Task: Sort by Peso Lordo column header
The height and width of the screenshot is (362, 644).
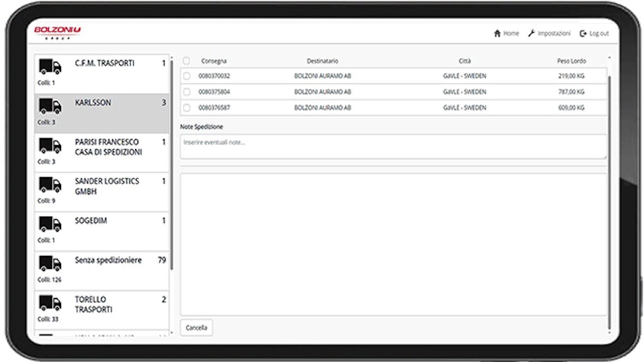Action: coord(571,61)
